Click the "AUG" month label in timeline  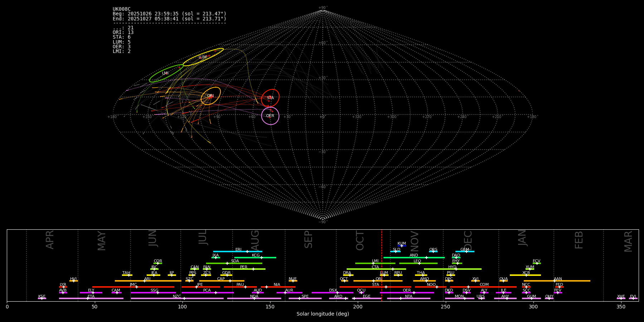[x=255, y=240]
